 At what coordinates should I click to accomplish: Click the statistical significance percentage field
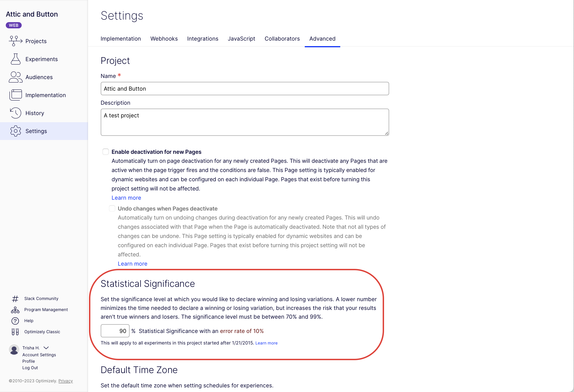[115, 331]
